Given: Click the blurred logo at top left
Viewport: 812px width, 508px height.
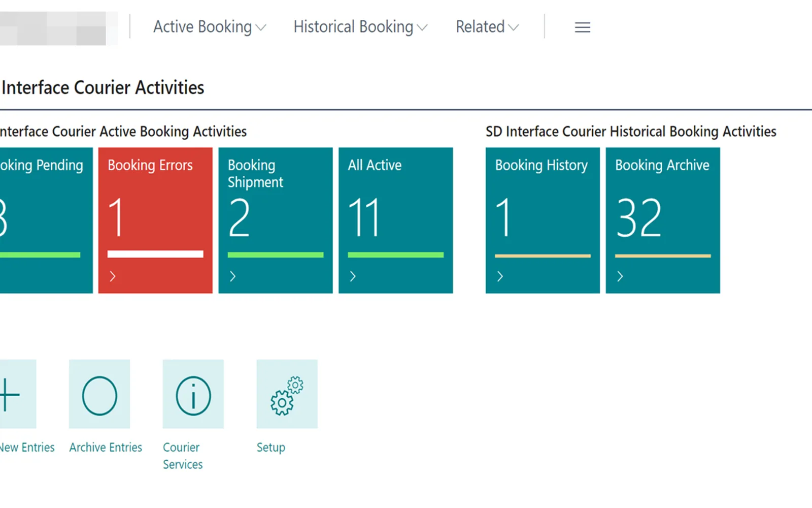Looking at the screenshot, I should [x=58, y=28].
